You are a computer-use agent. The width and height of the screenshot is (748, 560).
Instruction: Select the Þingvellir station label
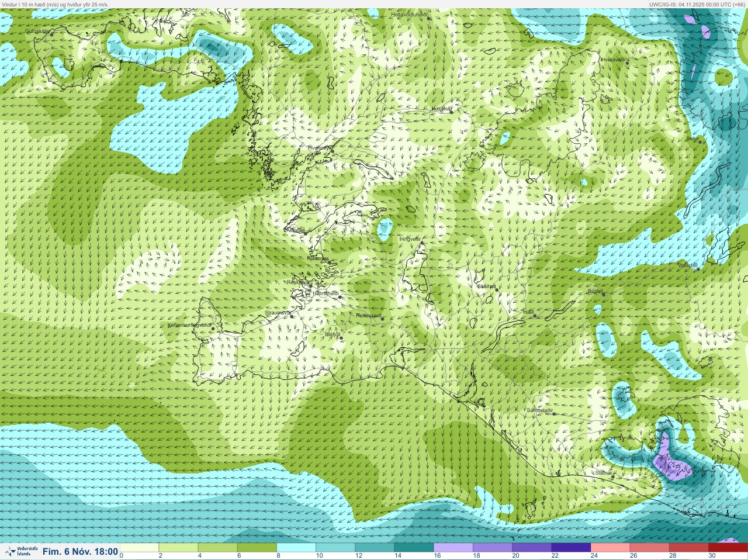(410, 239)
